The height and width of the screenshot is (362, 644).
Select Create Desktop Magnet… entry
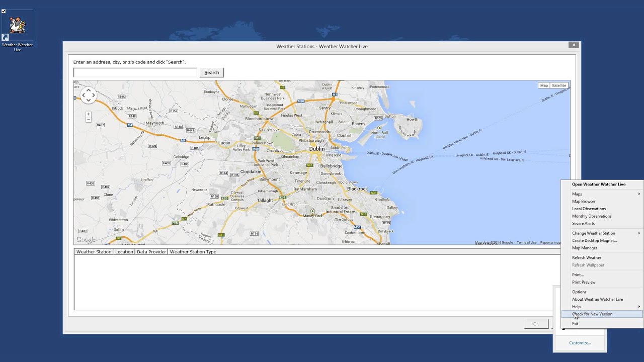click(x=602, y=240)
